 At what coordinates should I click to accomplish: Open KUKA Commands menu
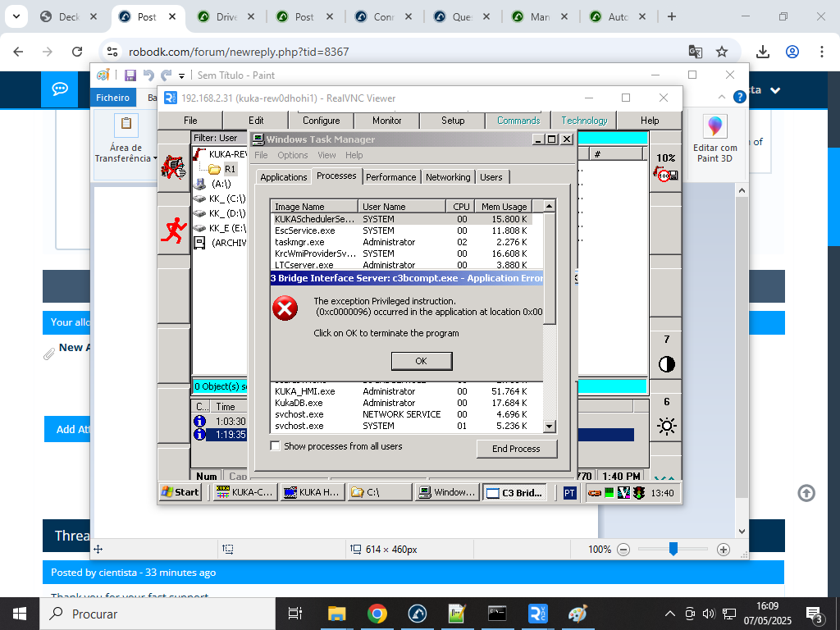pos(518,121)
